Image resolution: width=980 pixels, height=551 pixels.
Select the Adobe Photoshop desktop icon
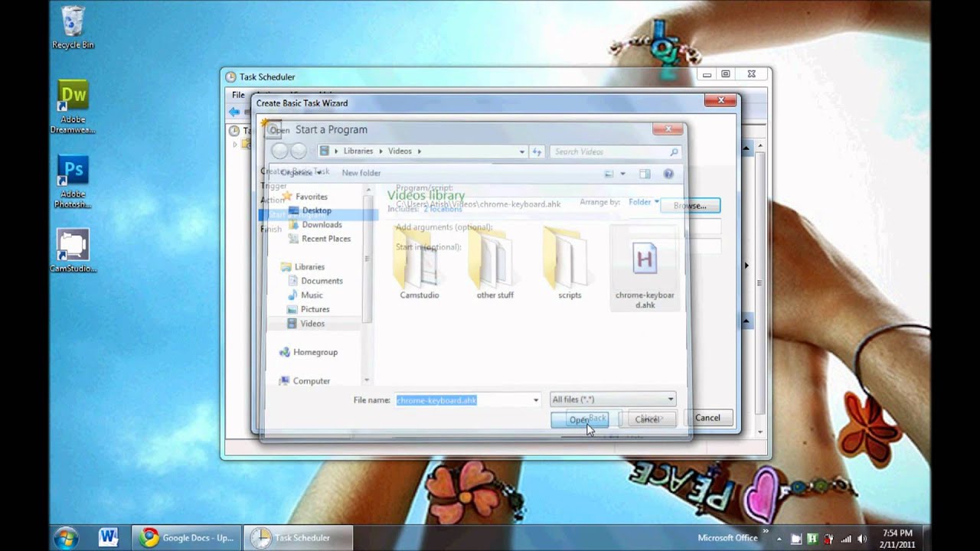pyautogui.click(x=73, y=181)
